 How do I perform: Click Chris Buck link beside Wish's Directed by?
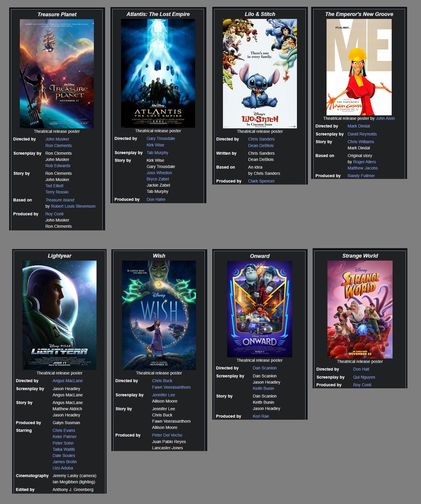(162, 381)
